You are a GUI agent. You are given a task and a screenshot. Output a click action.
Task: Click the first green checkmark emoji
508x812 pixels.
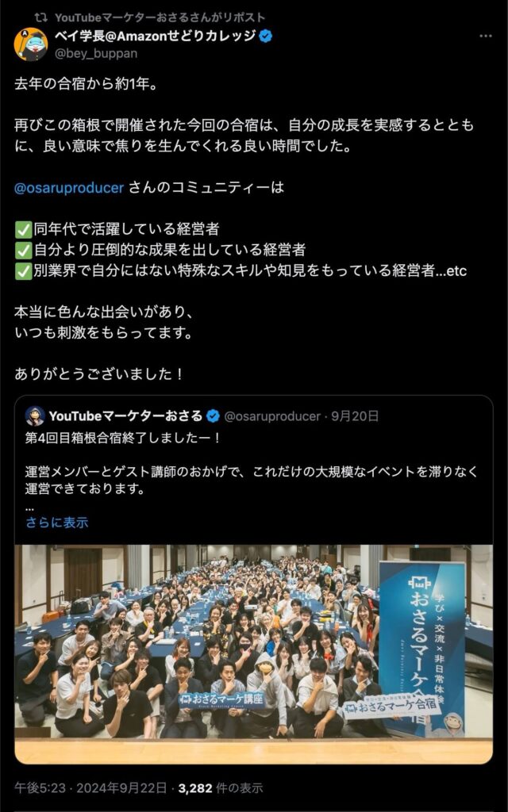23,229
